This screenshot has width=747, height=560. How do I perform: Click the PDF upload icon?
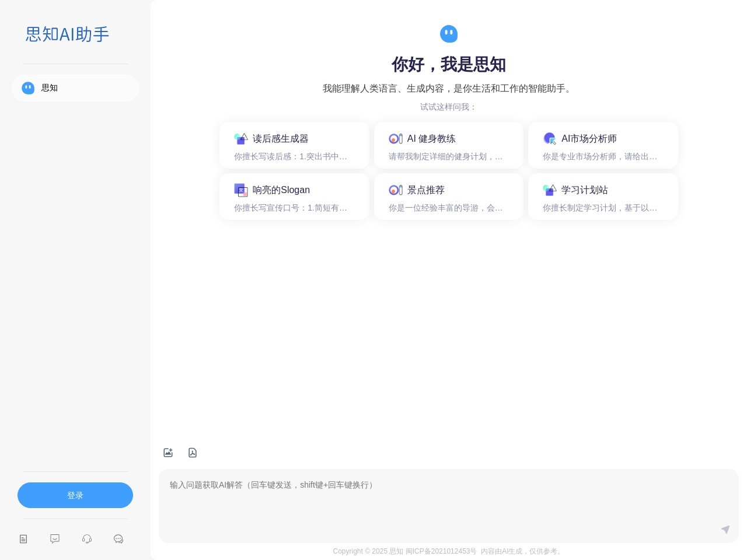pos(193,453)
